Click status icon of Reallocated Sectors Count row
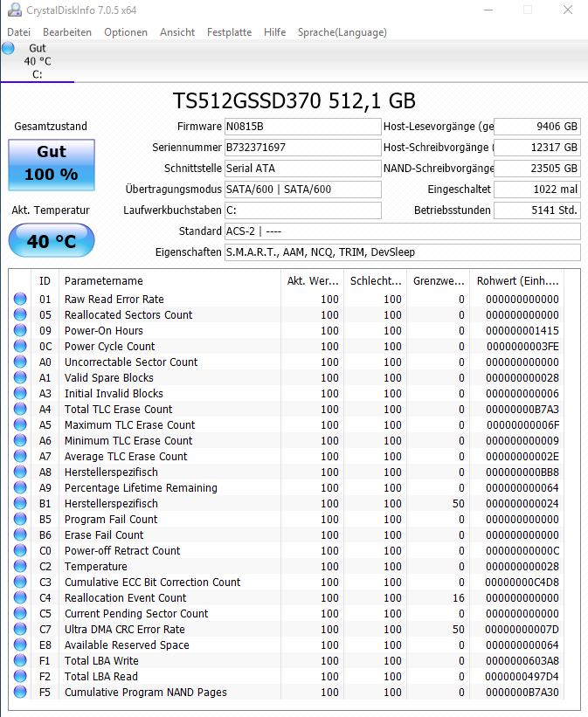 [x=20, y=314]
